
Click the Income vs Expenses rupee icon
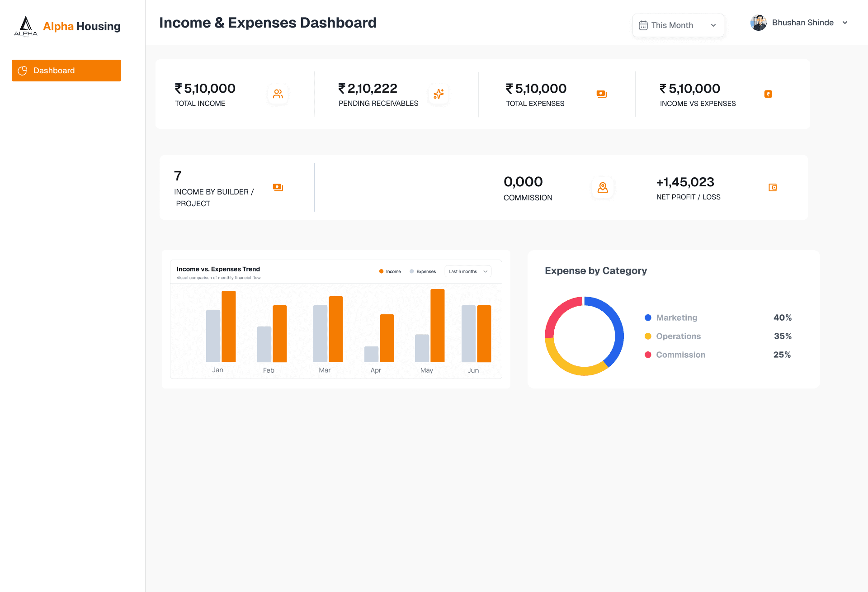[768, 94]
